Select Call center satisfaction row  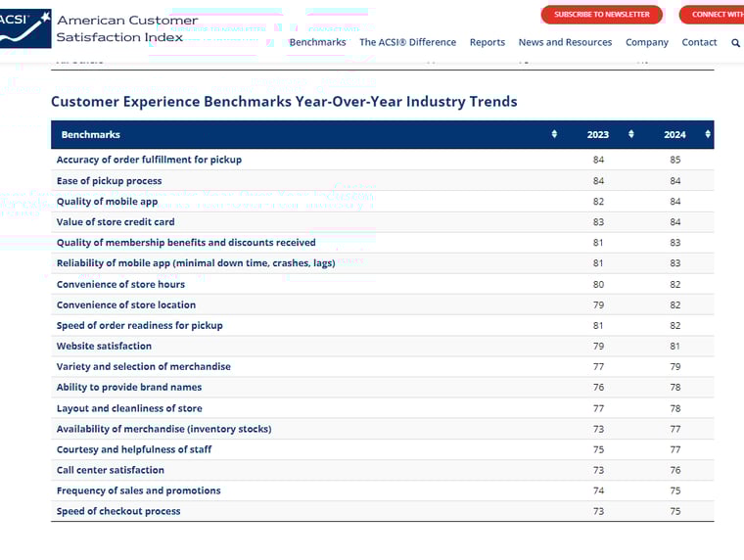(383, 470)
